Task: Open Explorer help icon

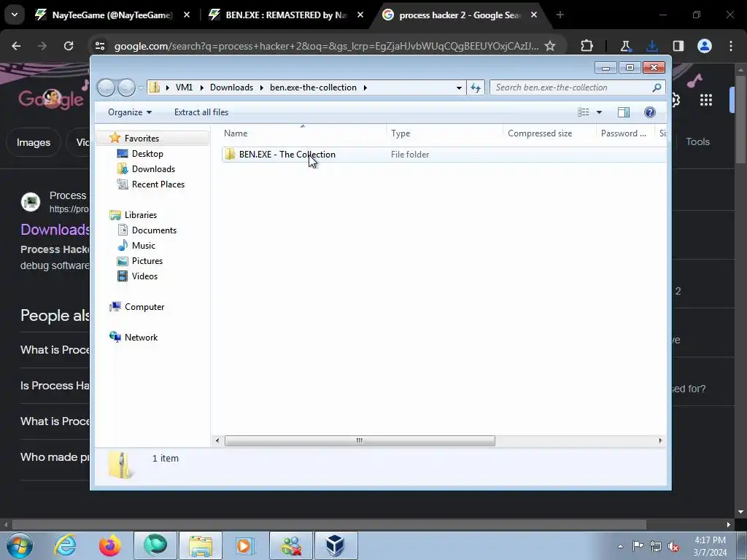Action: click(650, 112)
